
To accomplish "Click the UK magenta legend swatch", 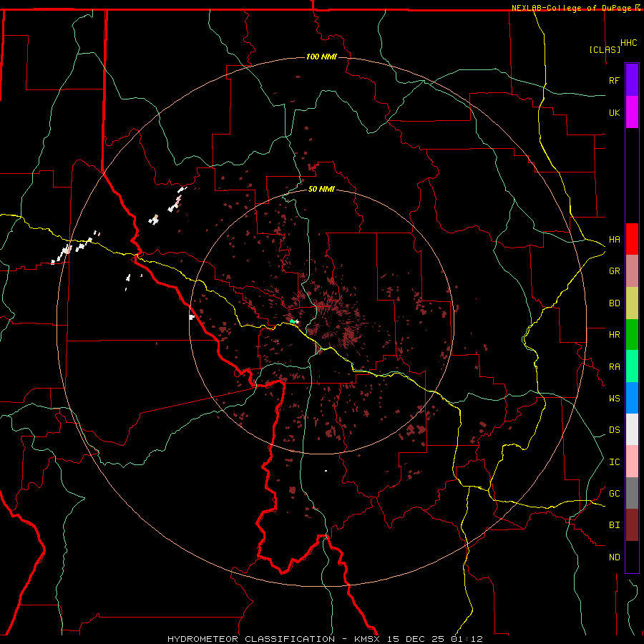I will click(x=632, y=112).
